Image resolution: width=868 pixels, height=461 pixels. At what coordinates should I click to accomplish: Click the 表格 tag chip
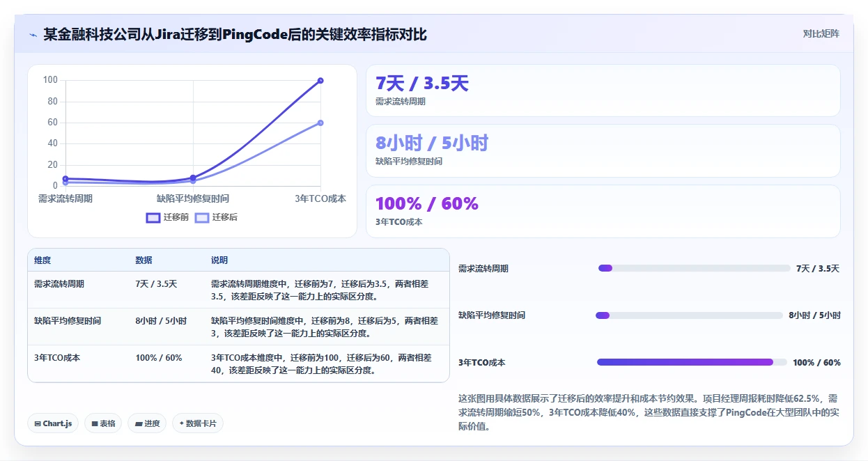click(103, 423)
